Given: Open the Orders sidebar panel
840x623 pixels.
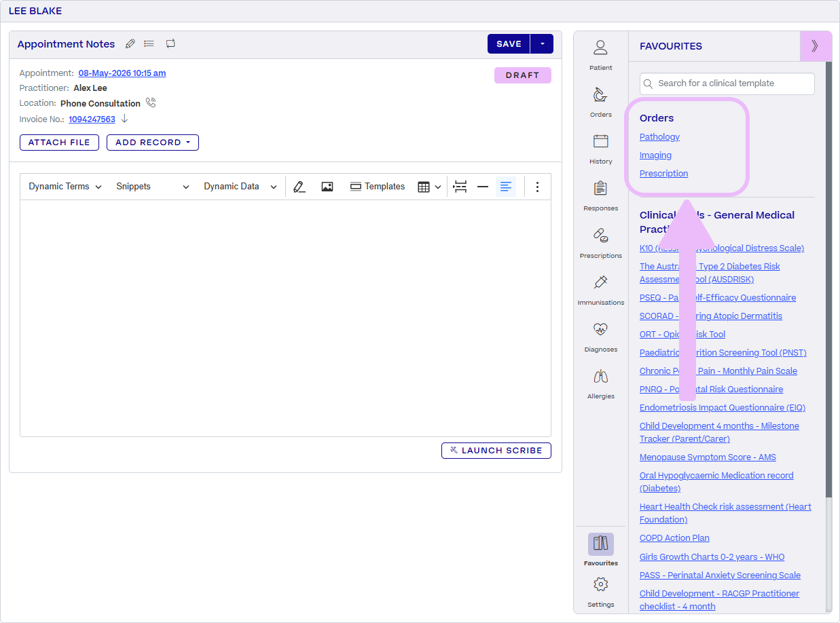Looking at the screenshot, I should [x=600, y=102].
